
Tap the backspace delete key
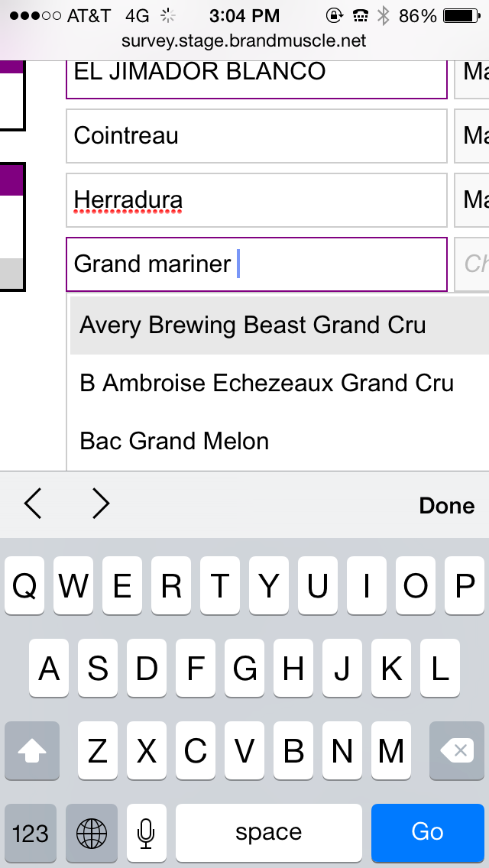[457, 750]
